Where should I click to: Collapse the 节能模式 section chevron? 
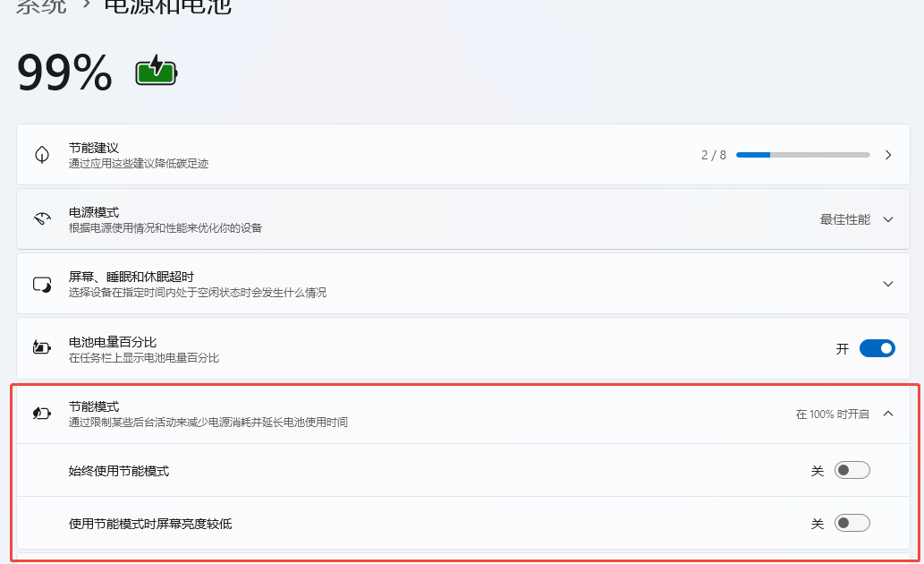(888, 414)
